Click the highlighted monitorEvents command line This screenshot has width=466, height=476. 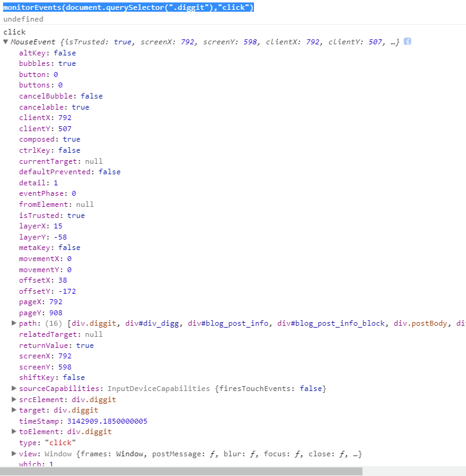128,7
